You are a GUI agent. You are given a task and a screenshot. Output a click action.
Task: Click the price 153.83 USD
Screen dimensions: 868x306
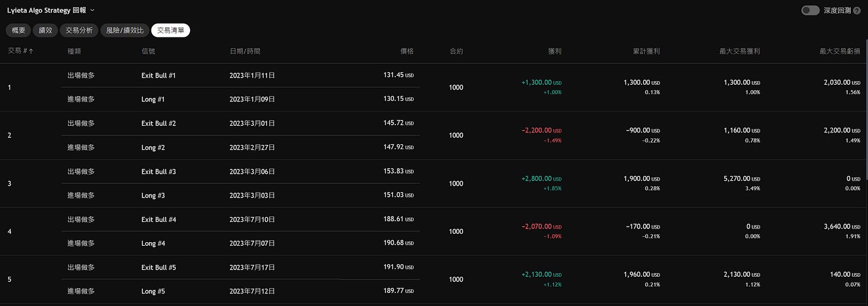[x=398, y=171]
